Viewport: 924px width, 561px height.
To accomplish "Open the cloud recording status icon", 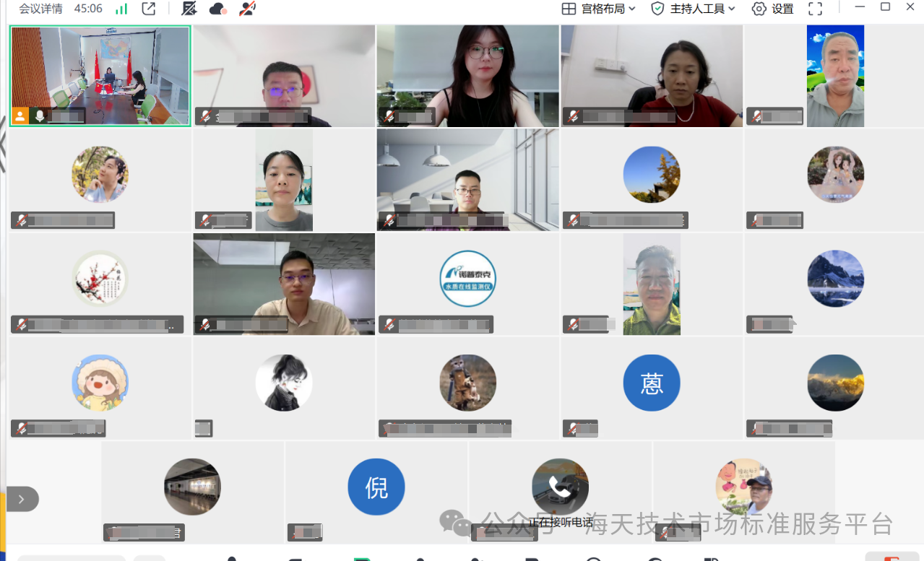I will [x=217, y=9].
